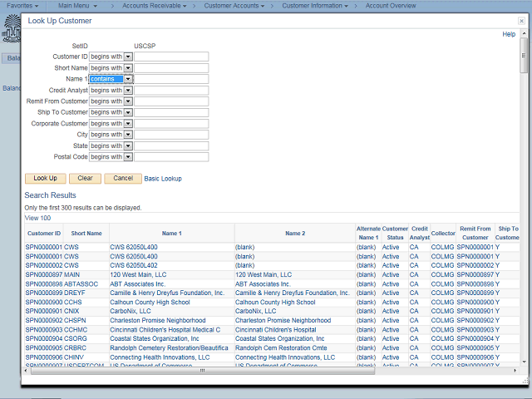
Task: Click the dialog resize grip corner
Action: (525, 382)
